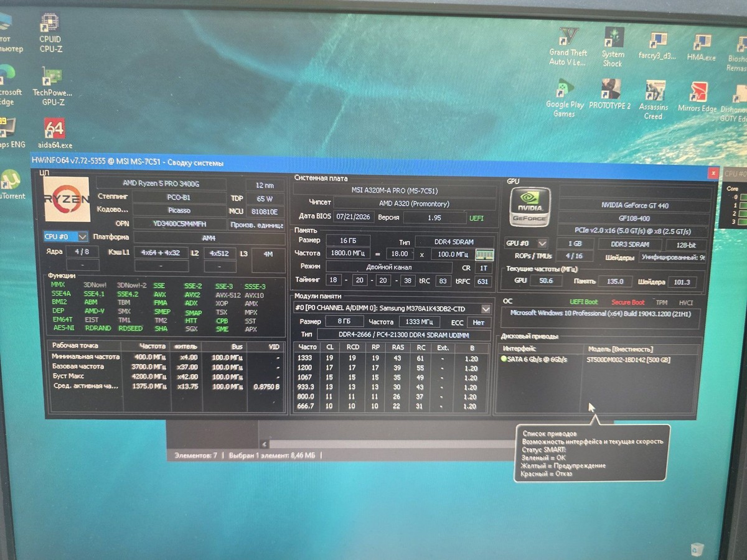Viewport: 747px width, 560px height.
Task: Launch Google Play Games shortcut
Action: [x=565, y=98]
